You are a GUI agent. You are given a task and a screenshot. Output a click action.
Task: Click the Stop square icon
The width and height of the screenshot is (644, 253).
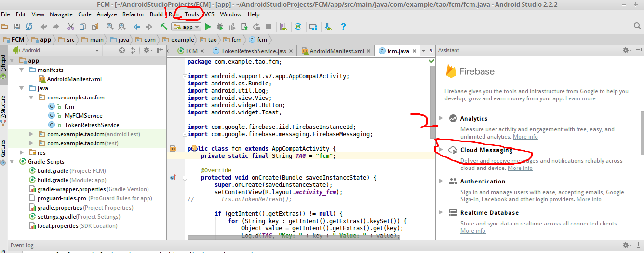tap(268, 27)
